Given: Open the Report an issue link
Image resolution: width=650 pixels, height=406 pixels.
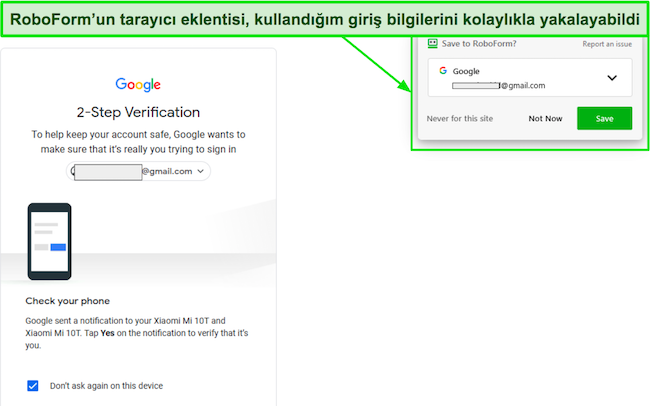Looking at the screenshot, I should pos(607,44).
